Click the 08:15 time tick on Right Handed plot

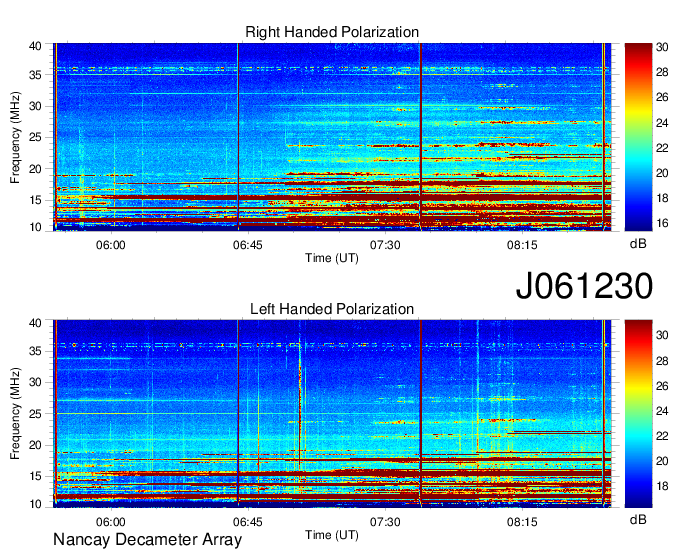pyautogui.click(x=522, y=245)
